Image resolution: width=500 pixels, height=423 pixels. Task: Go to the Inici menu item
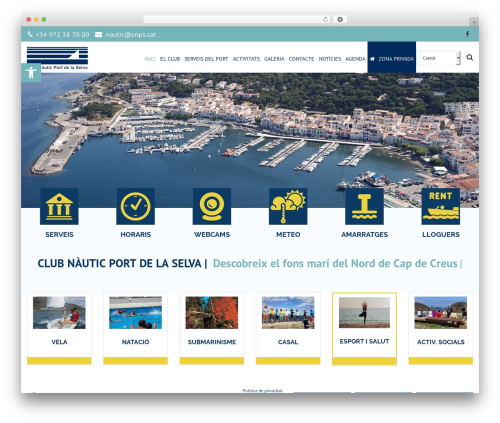150,59
